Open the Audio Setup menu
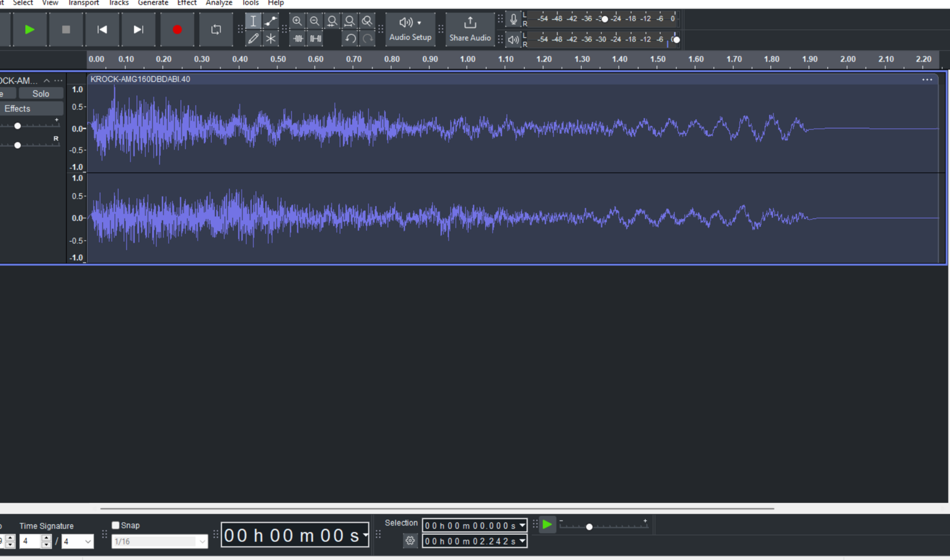Screen dimensions: 950x560 410,29
